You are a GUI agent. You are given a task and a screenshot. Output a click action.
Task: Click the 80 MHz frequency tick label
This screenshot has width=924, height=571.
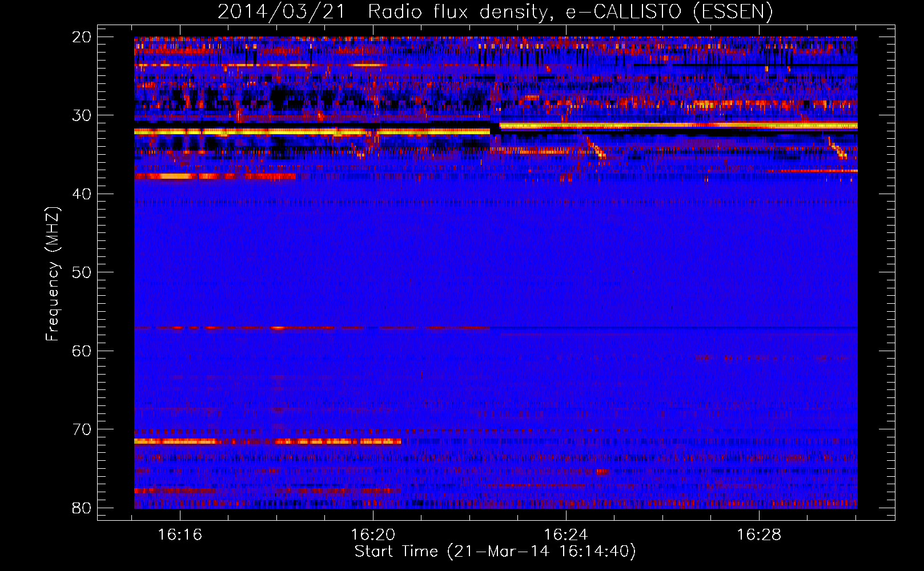pyautogui.click(x=82, y=508)
